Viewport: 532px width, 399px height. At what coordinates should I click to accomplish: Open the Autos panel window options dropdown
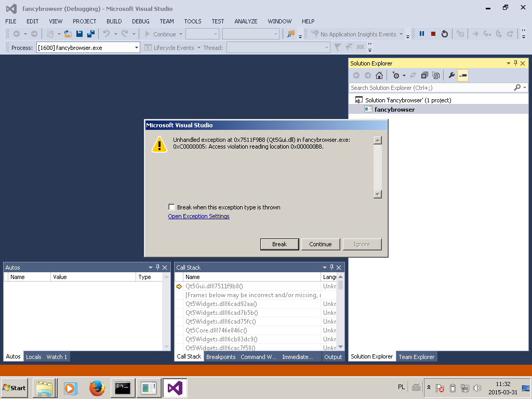[150, 268]
